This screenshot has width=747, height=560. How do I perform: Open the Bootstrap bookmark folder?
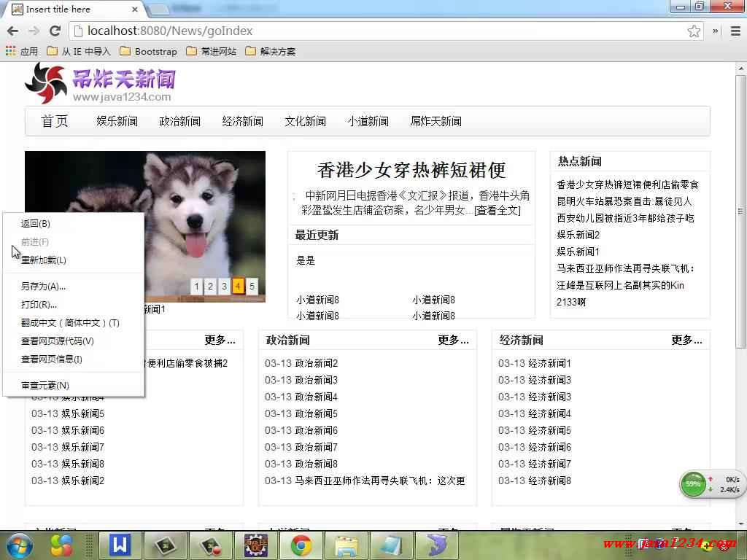click(x=149, y=51)
